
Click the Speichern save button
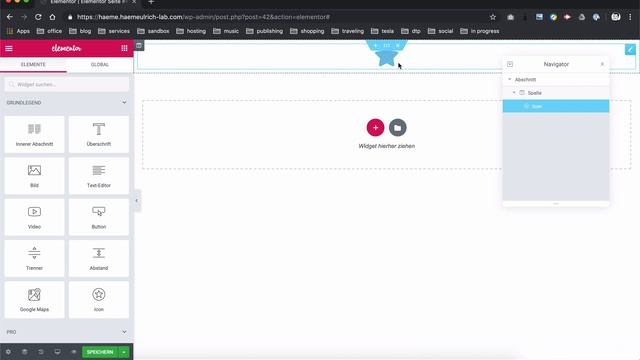tap(100, 352)
